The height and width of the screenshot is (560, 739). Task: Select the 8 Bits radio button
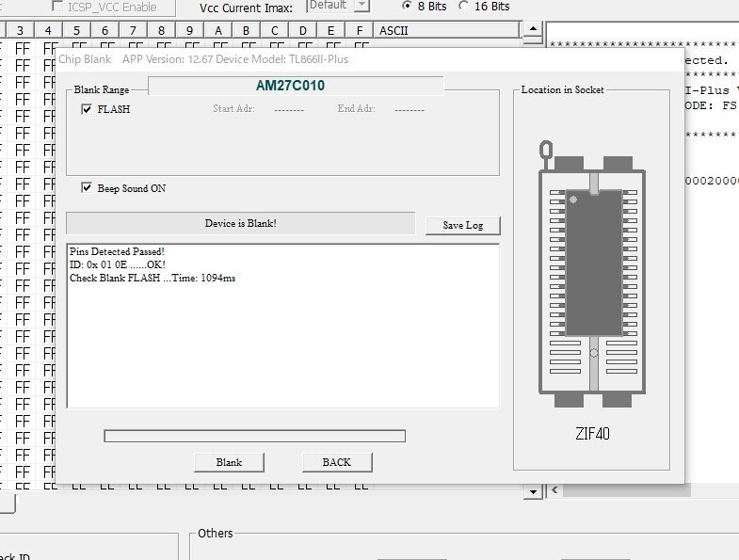click(x=408, y=6)
